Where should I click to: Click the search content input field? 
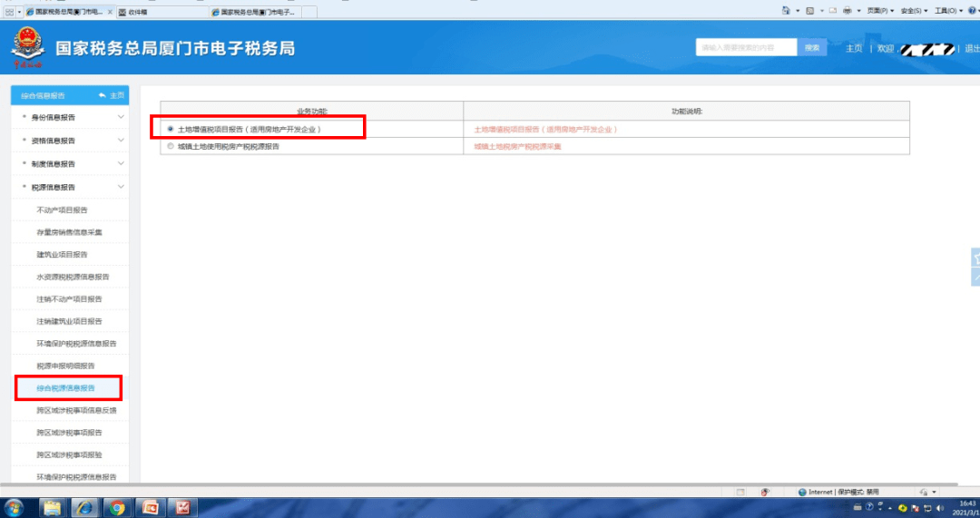click(x=746, y=47)
